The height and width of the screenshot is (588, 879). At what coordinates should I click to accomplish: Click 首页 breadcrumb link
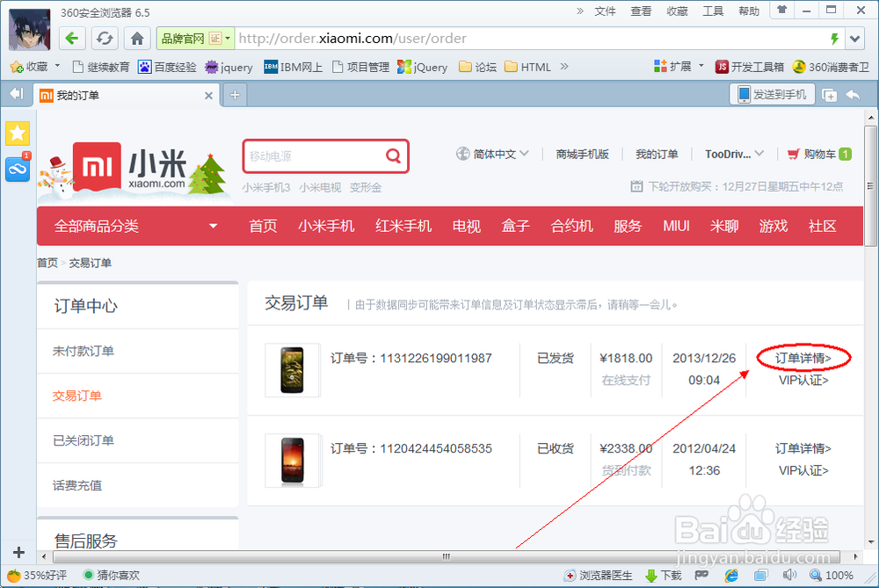pos(47,263)
